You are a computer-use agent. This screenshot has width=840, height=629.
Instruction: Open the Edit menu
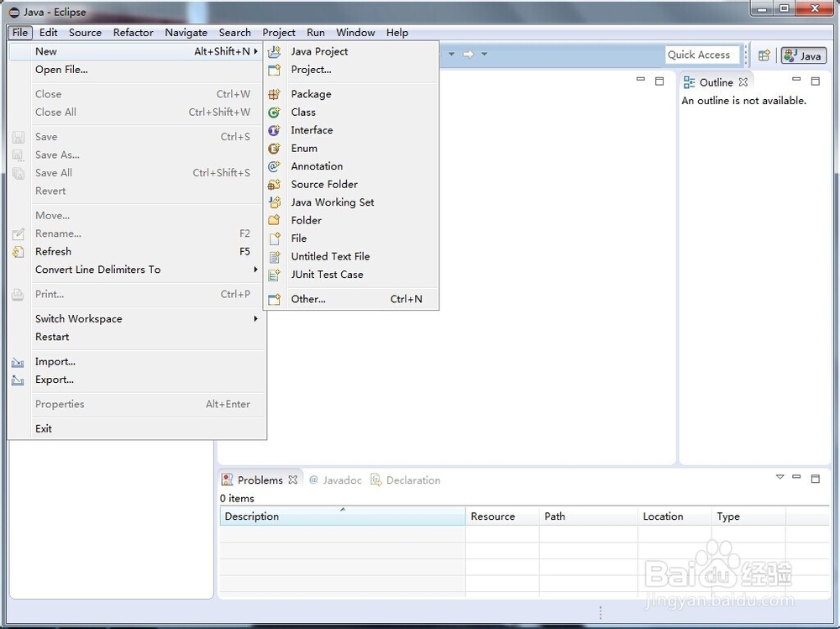coord(48,33)
